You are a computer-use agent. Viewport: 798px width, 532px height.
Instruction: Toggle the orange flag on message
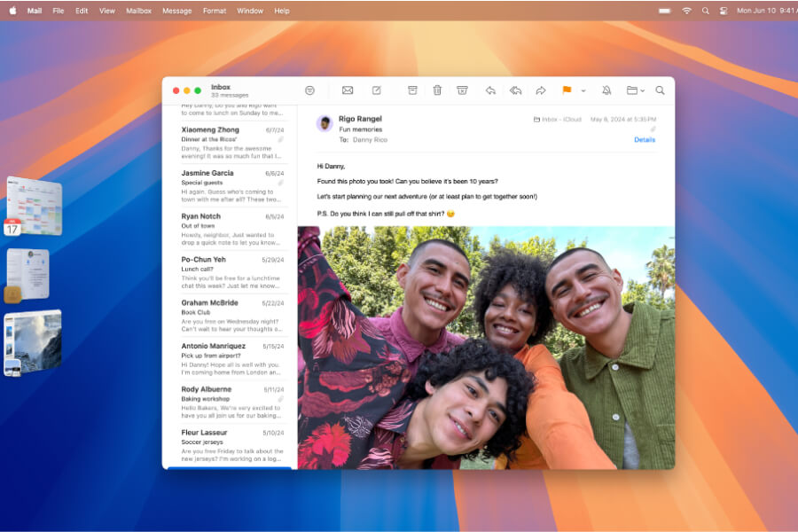[x=567, y=90]
